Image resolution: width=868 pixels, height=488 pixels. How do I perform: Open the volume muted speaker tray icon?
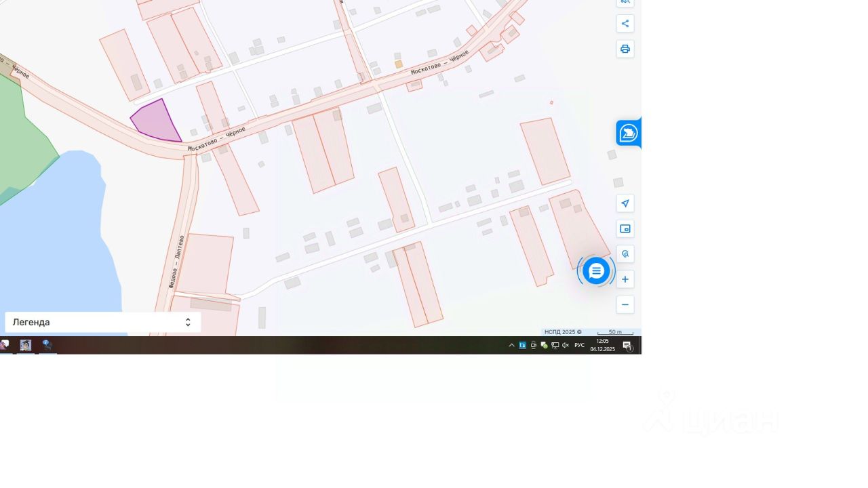[566, 346]
